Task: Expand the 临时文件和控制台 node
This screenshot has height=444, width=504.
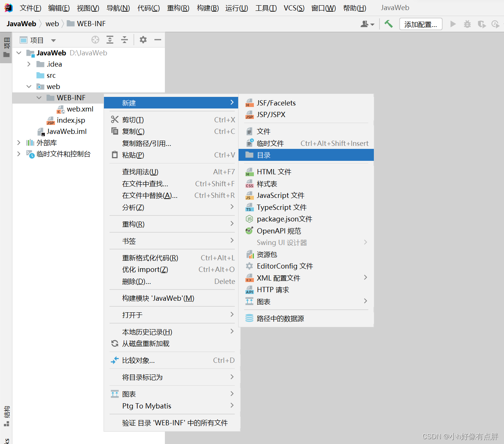Action: tap(19, 154)
